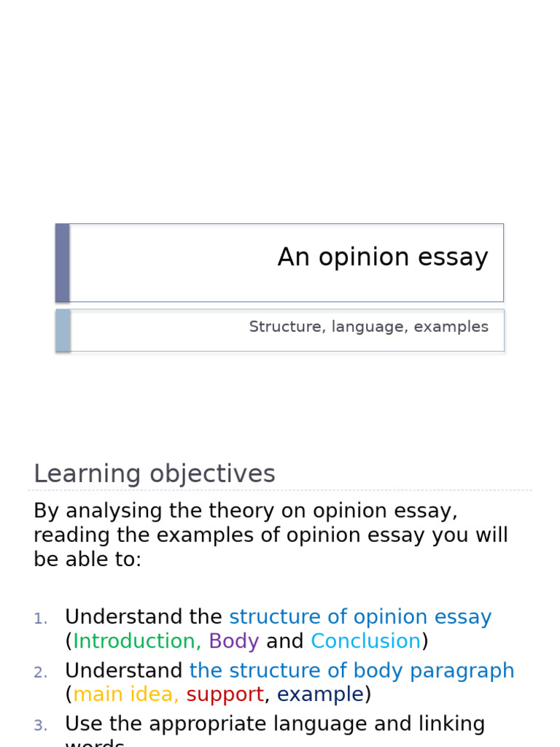Click list number 1 marker
This screenshot has width=560, height=747.
(40, 619)
